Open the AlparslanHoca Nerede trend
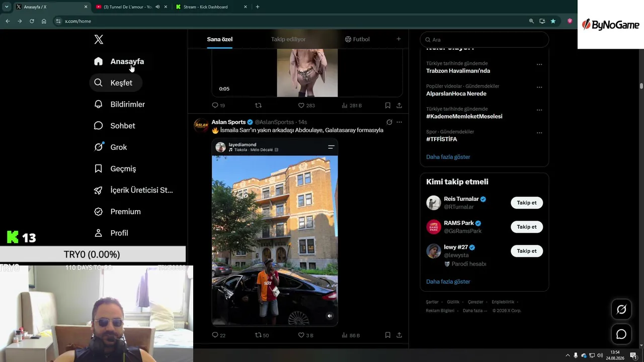 click(456, 94)
